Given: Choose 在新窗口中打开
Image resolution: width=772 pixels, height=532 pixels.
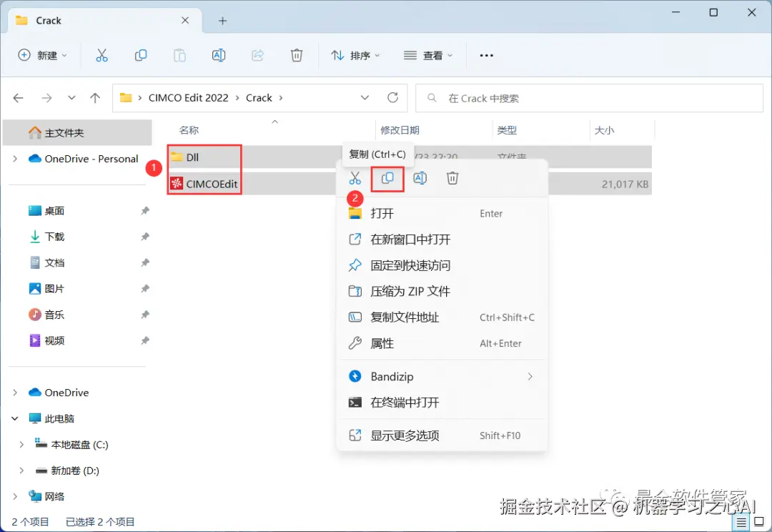Looking at the screenshot, I should [x=442, y=240].
